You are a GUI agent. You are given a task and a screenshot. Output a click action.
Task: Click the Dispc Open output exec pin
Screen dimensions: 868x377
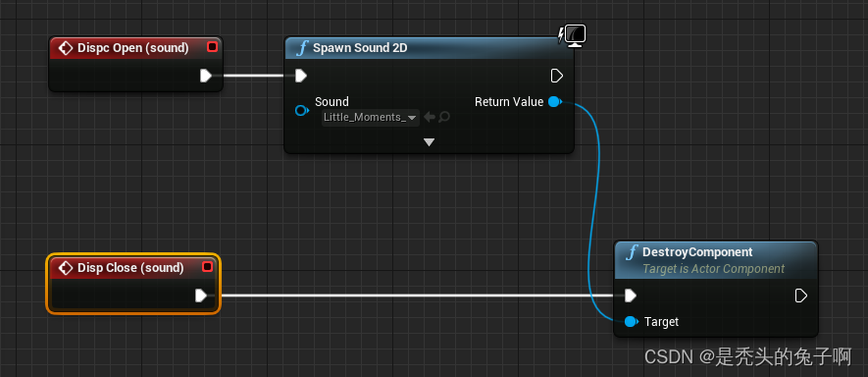(206, 76)
